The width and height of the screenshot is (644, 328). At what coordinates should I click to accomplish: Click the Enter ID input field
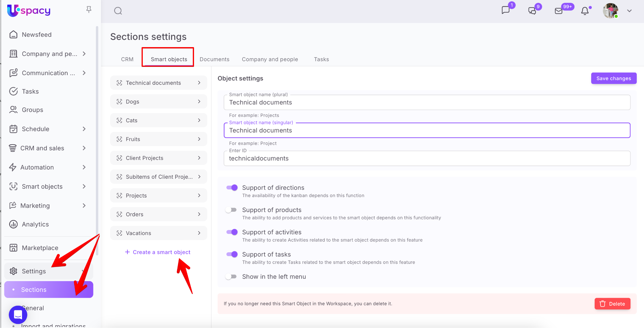click(427, 159)
